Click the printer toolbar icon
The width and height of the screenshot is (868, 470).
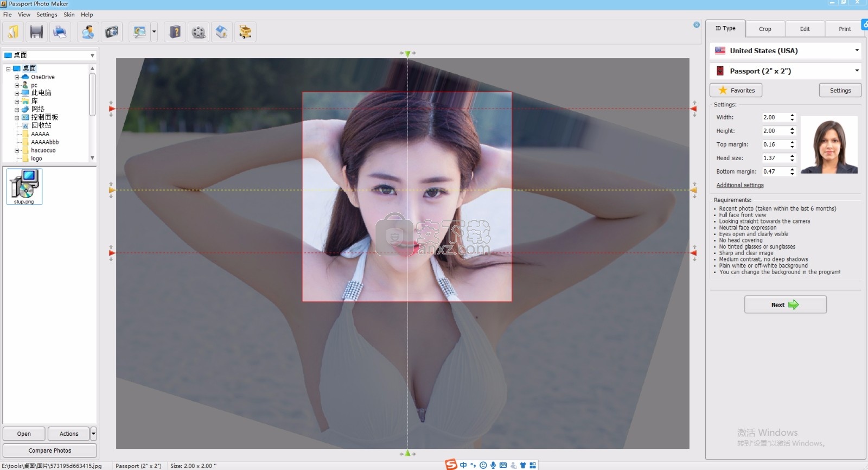(x=60, y=32)
